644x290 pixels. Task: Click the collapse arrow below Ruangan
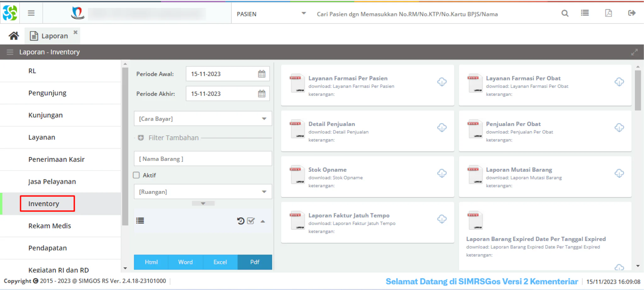[203, 204]
